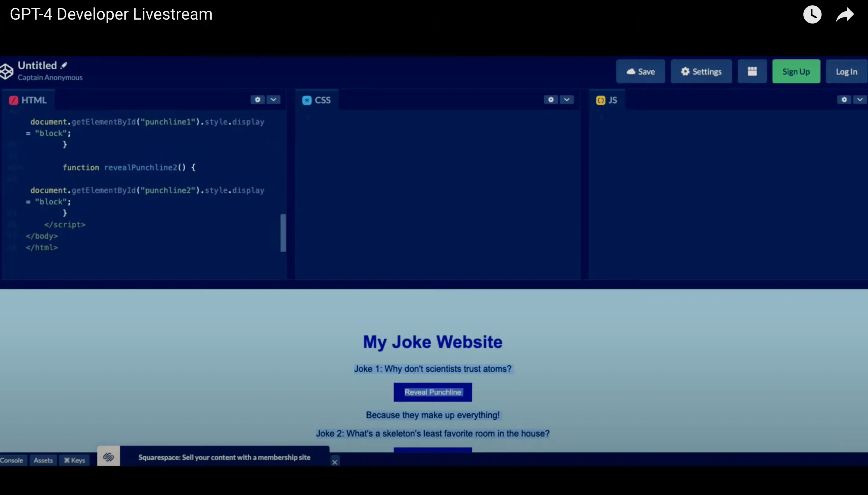Open the Console tab
The width and height of the screenshot is (868, 495).
click(12, 460)
